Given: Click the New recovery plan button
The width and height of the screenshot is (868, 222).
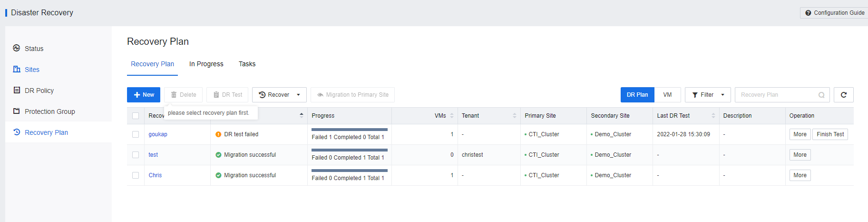Looking at the screenshot, I should (x=144, y=95).
